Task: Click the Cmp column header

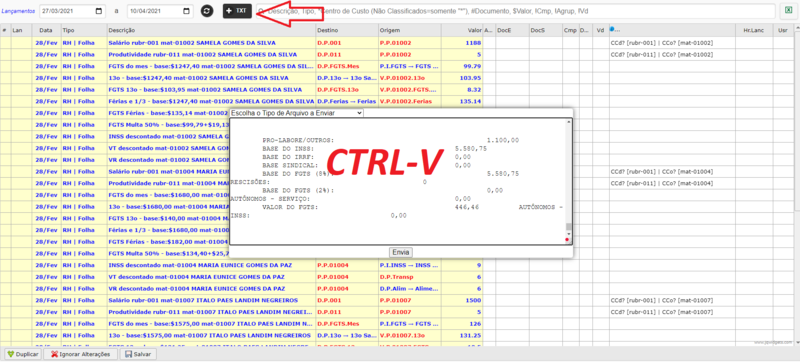Action: tap(570, 31)
